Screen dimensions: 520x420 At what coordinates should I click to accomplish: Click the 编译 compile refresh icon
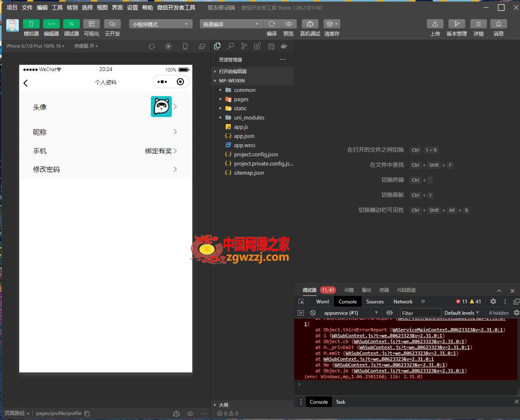click(x=272, y=24)
